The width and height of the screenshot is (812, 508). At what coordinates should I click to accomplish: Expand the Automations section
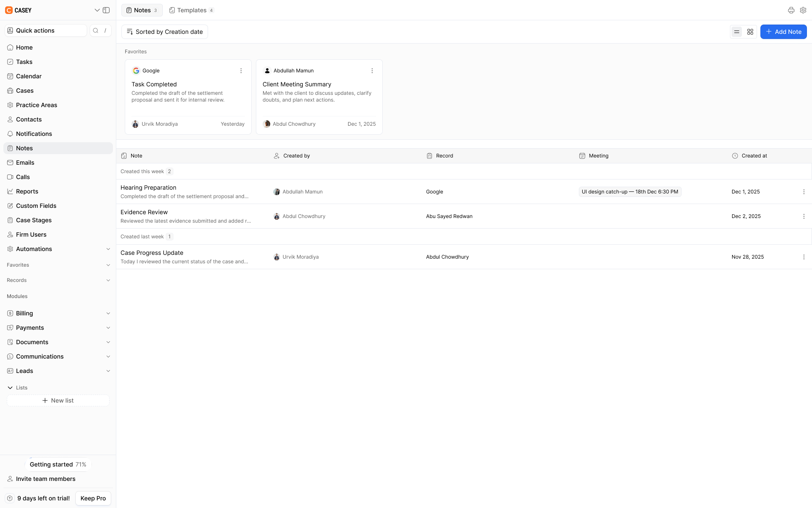point(108,249)
